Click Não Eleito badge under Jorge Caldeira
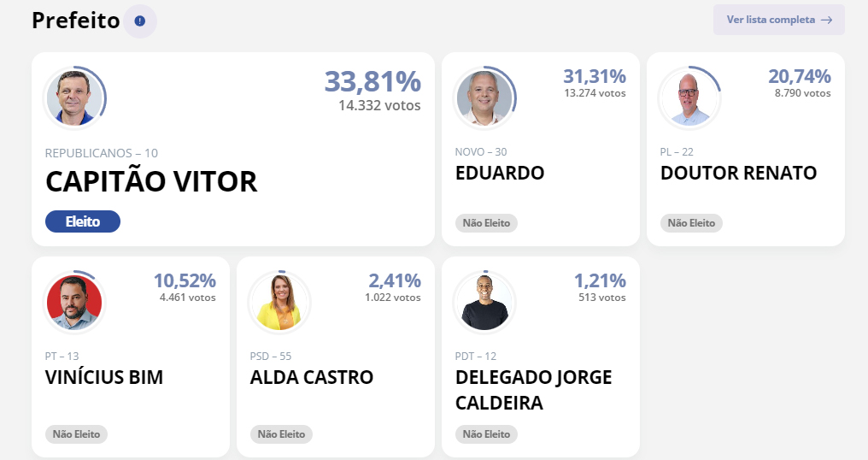Viewport: 868px width, 460px height. click(486, 434)
